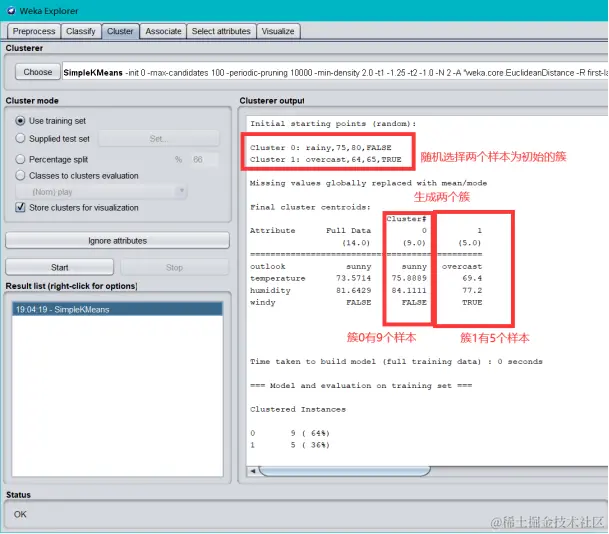This screenshot has width=609, height=534.
Task: Select the 19:04:19 - SimpleKMeans result
Action: (x=117, y=309)
